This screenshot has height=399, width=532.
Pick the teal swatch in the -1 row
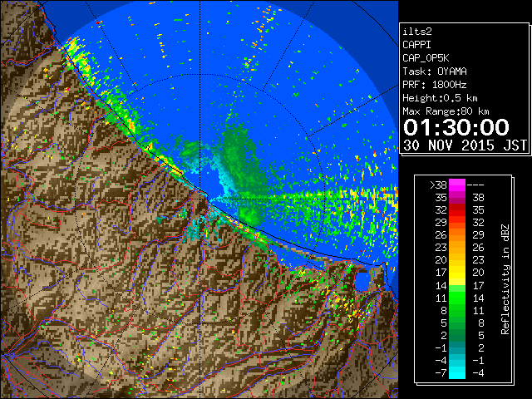(x=457, y=347)
